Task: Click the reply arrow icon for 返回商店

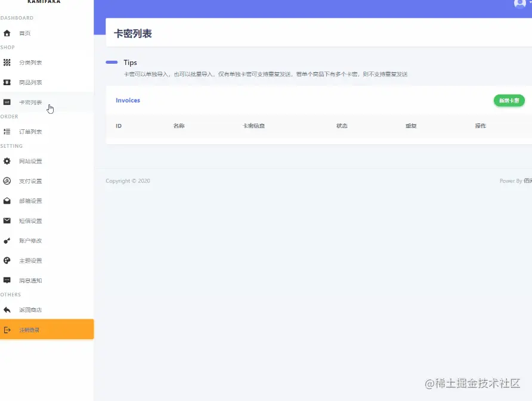Action: 7,310
